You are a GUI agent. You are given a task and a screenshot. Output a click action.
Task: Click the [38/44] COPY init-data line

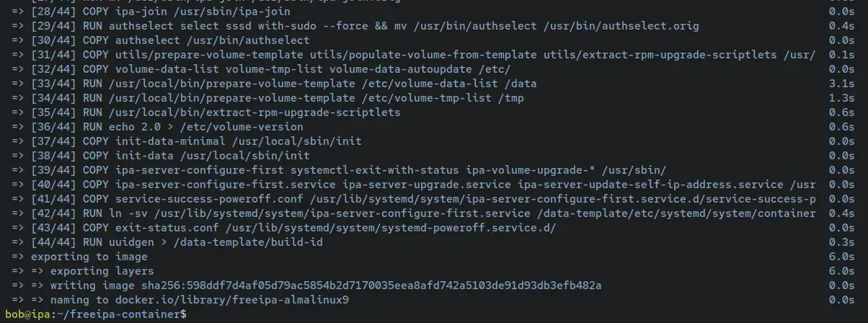tap(170, 156)
